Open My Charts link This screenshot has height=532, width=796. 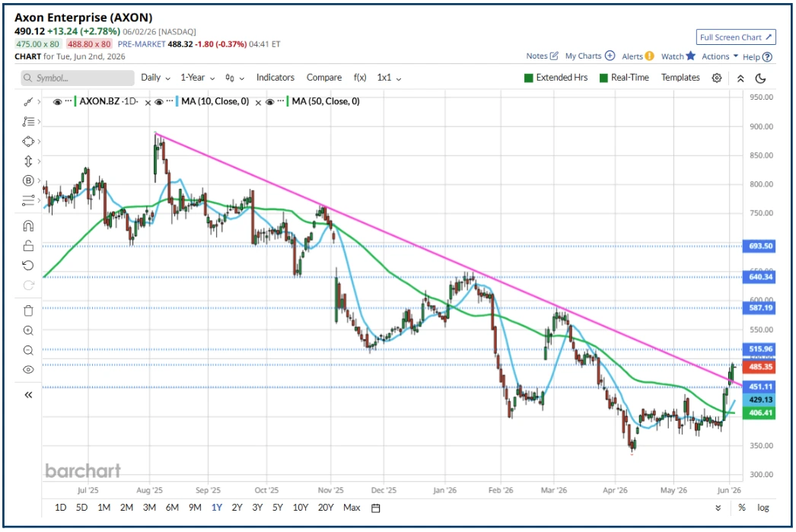(583, 56)
